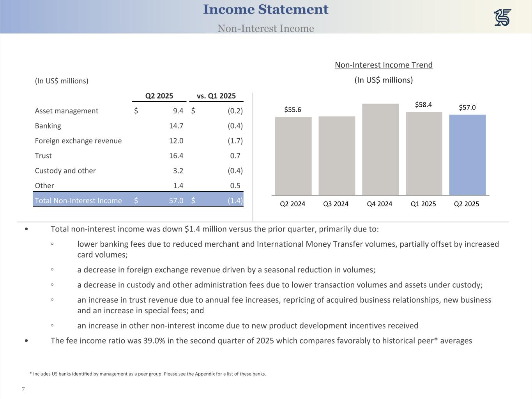The image size is (532, 399).
Task: Click the Income Statement slide title
Action: (x=265, y=9)
